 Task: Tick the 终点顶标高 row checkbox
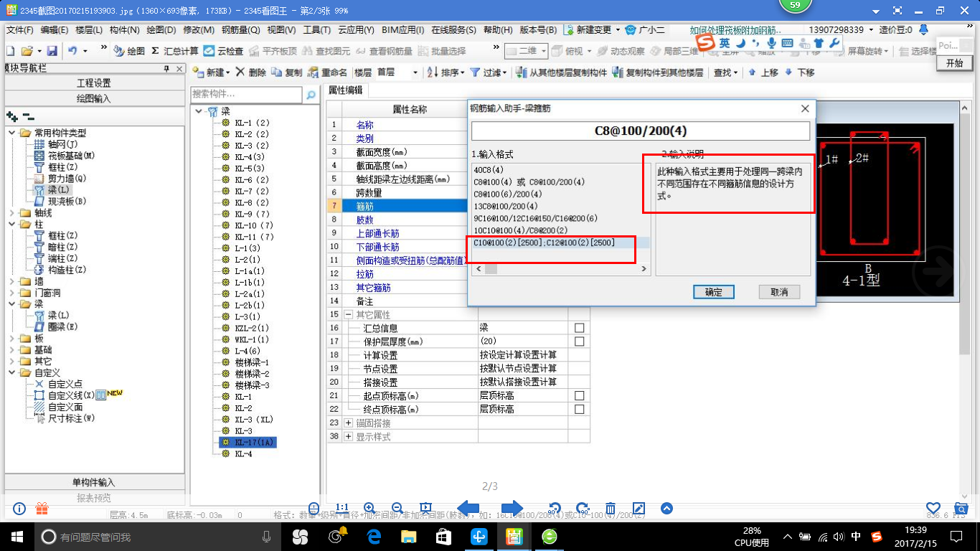580,409
